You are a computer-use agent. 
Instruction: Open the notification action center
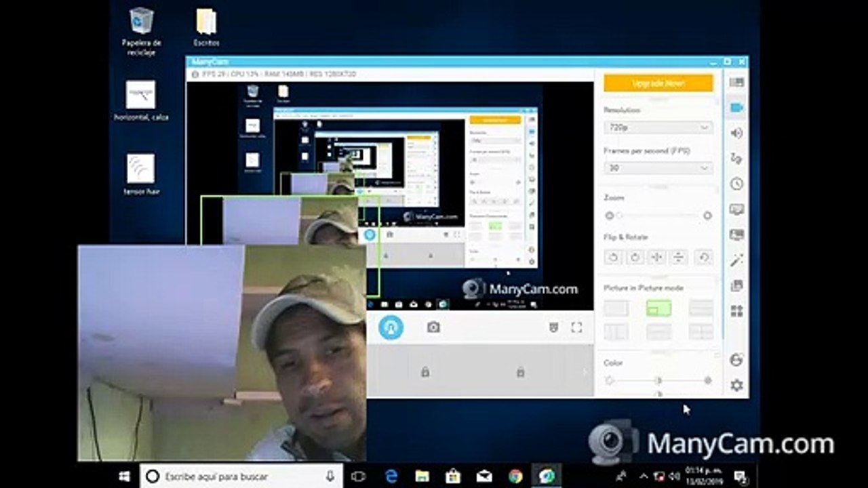point(741,476)
